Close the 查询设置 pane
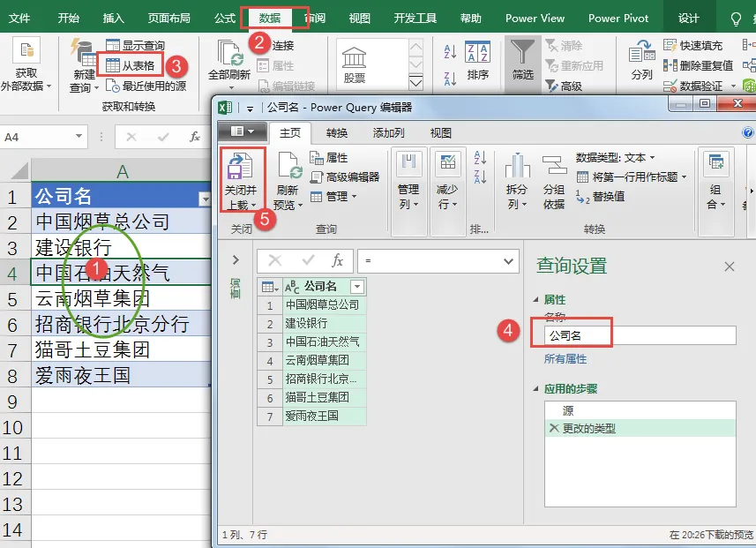 730,266
